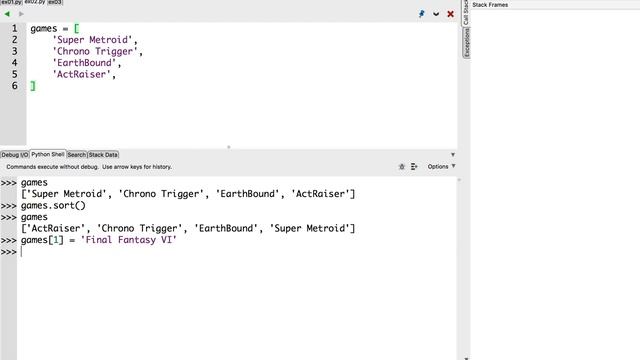Switch to the ex02.py editor tab

(x=35, y=2)
